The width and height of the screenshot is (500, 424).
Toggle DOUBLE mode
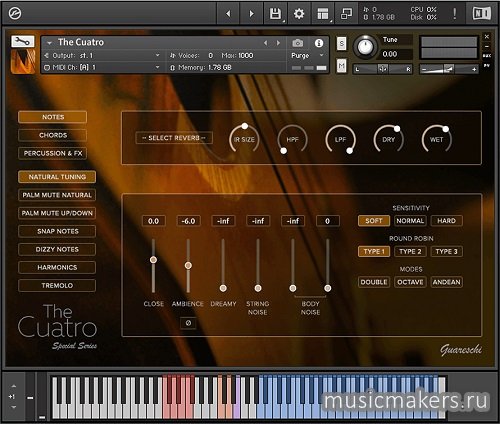(374, 282)
